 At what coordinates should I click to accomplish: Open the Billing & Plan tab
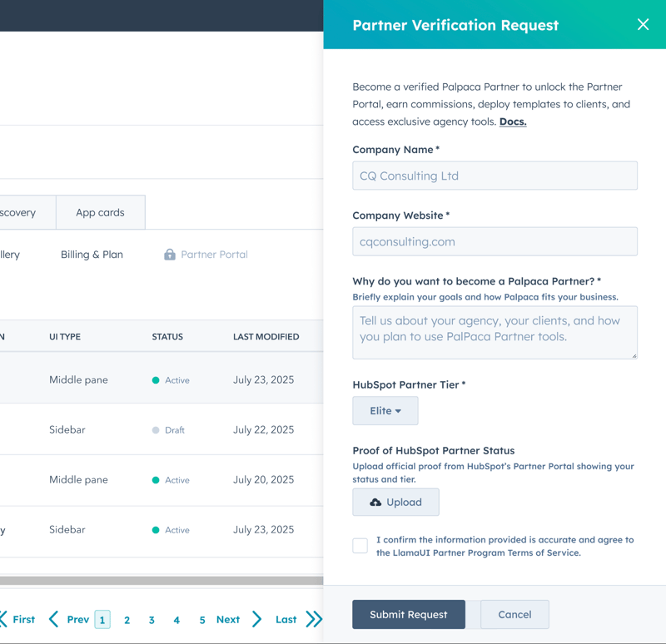click(92, 255)
